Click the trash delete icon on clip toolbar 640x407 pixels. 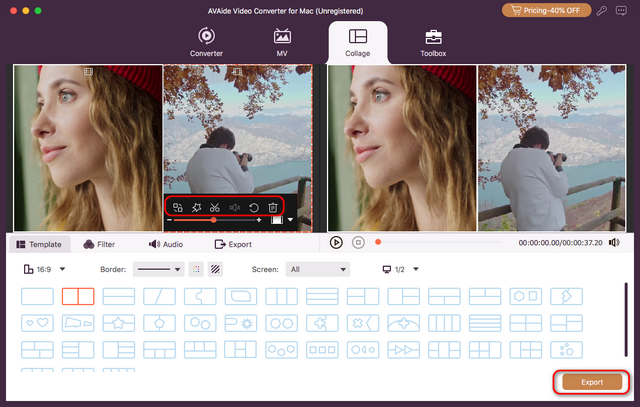coord(272,207)
